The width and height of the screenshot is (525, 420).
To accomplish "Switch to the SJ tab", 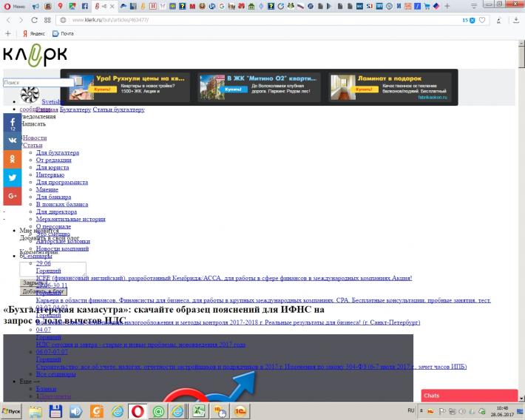I will pyautogui.click(x=369, y=6).
